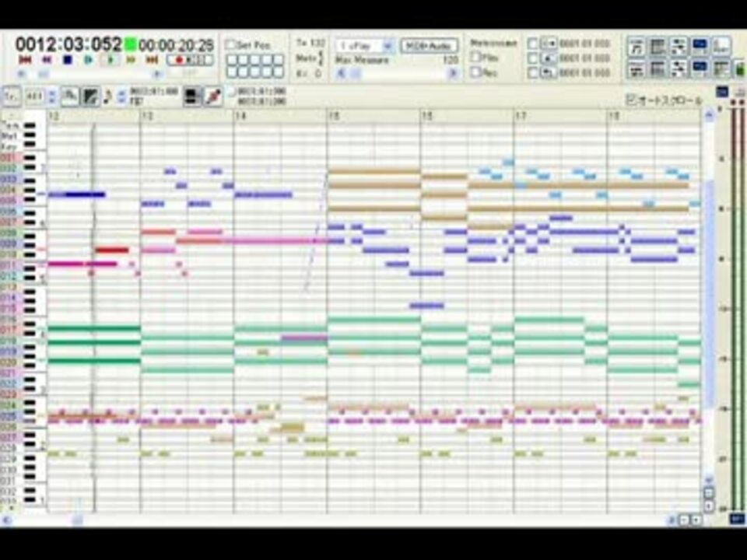
Task: Click the black piano-key display icon
Action: [x=192, y=96]
